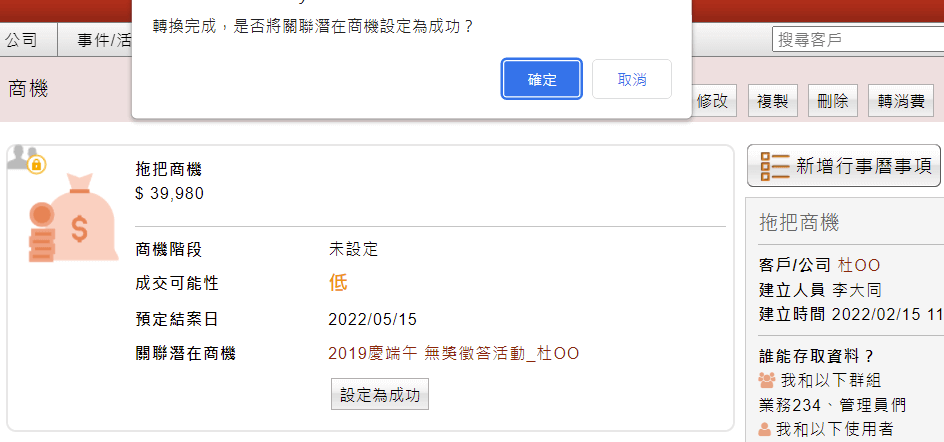Click the group icon beside 我和以下群組
Screen dimensions: 944x442
click(767, 380)
